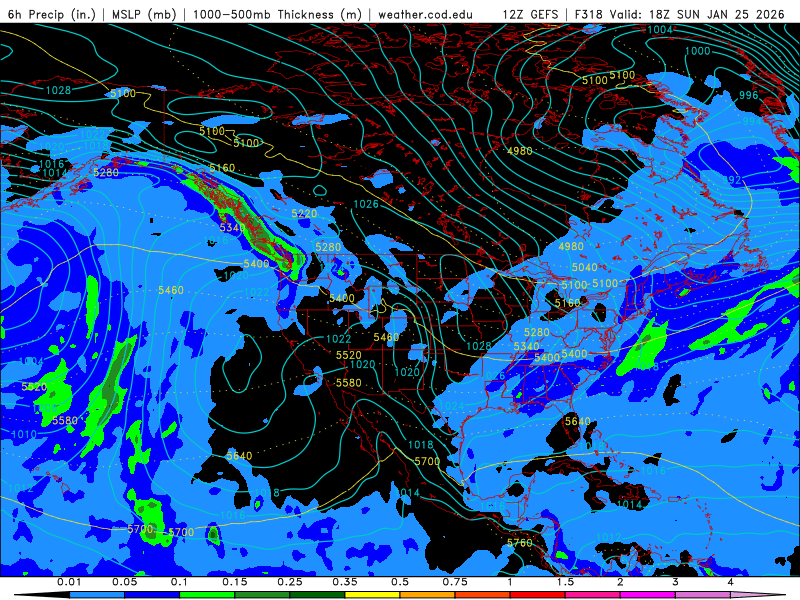The height and width of the screenshot is (600, 800).
Task: Click the '0.35' legend value
Action: click(x=345, y=582)
